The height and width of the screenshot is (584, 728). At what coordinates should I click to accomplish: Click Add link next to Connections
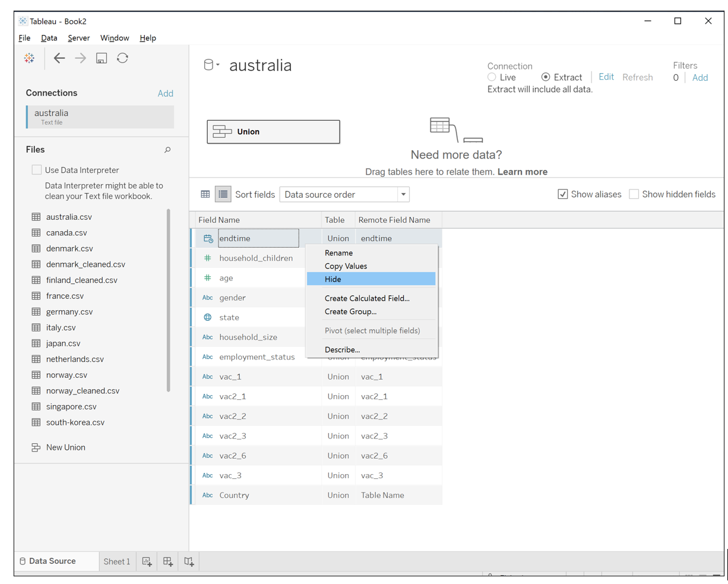coord(165,93)
